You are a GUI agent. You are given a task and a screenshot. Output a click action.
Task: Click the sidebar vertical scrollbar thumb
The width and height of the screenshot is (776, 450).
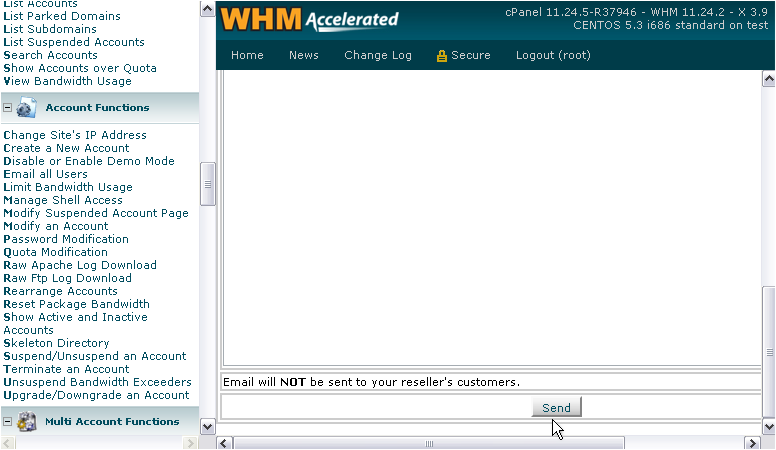(x=207, y=184)
